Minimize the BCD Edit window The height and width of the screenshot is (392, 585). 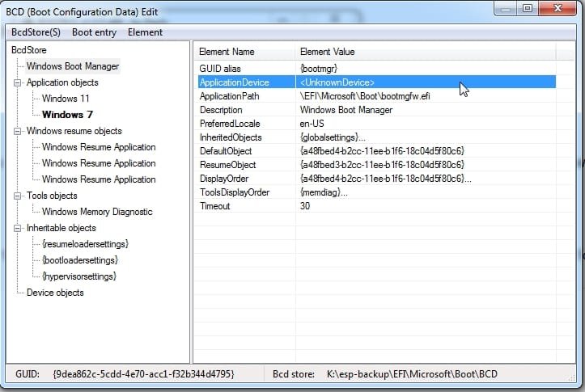point(506,8)
